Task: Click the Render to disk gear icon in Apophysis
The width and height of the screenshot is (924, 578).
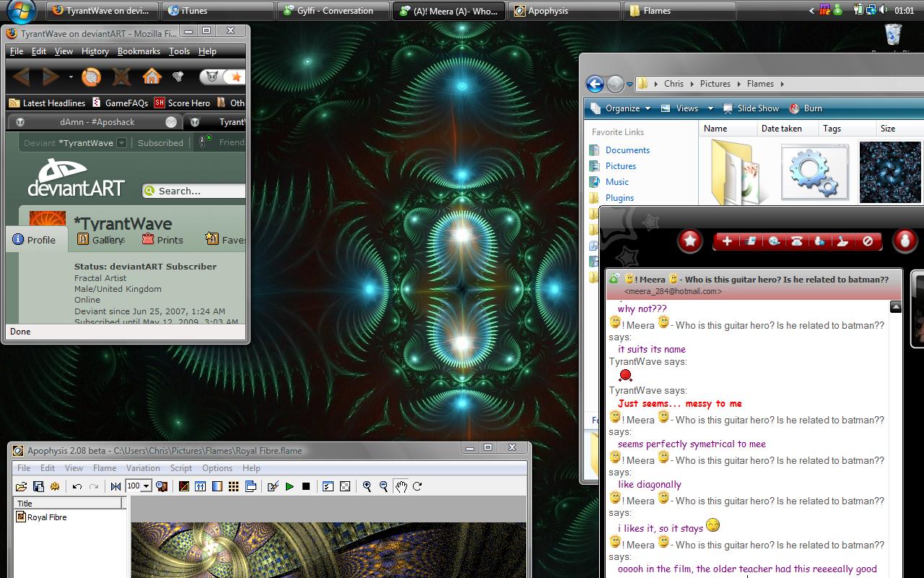Action: pos(55,487)
